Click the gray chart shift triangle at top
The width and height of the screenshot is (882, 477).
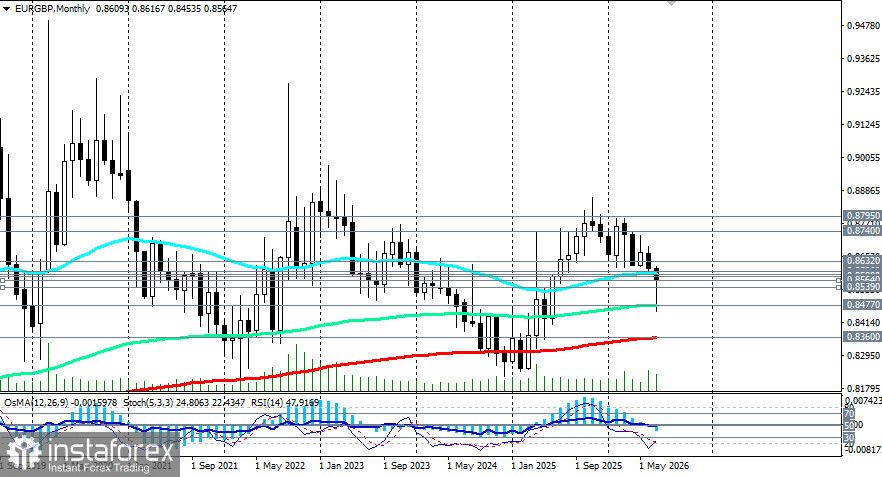671,3
